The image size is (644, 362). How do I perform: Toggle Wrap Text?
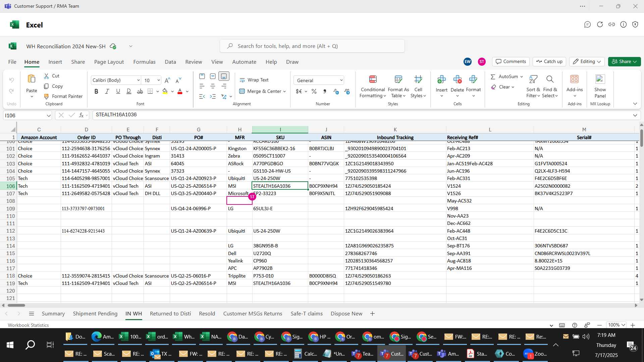(x=254, y=80)
